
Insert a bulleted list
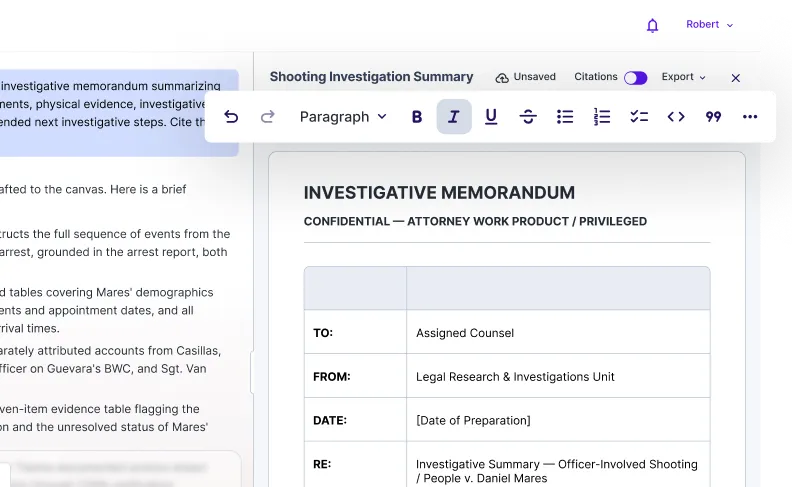pyautogui.click(x=565, y=117)
